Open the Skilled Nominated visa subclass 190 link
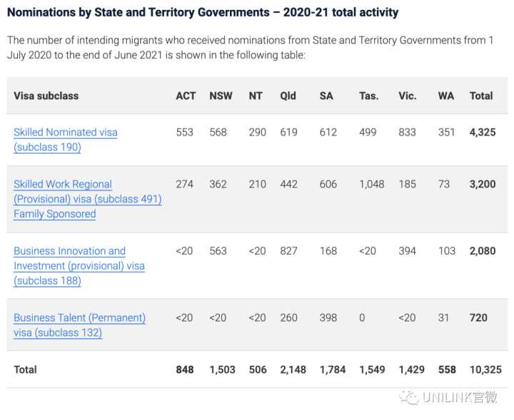This screenshot has height=420, width=514. [x=66, y=140]
